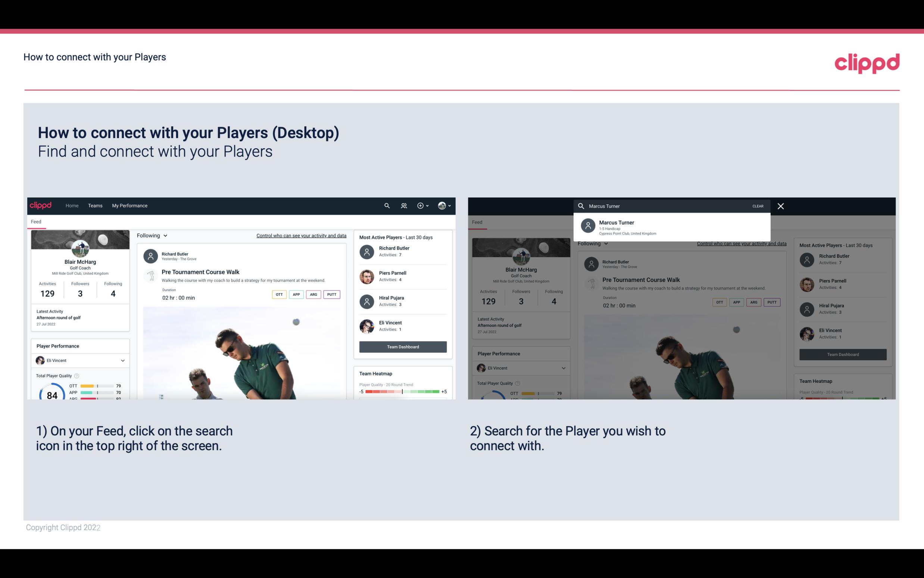Click the OTT performance category icon
924x578 pixels.
click(x=278, y=293)
